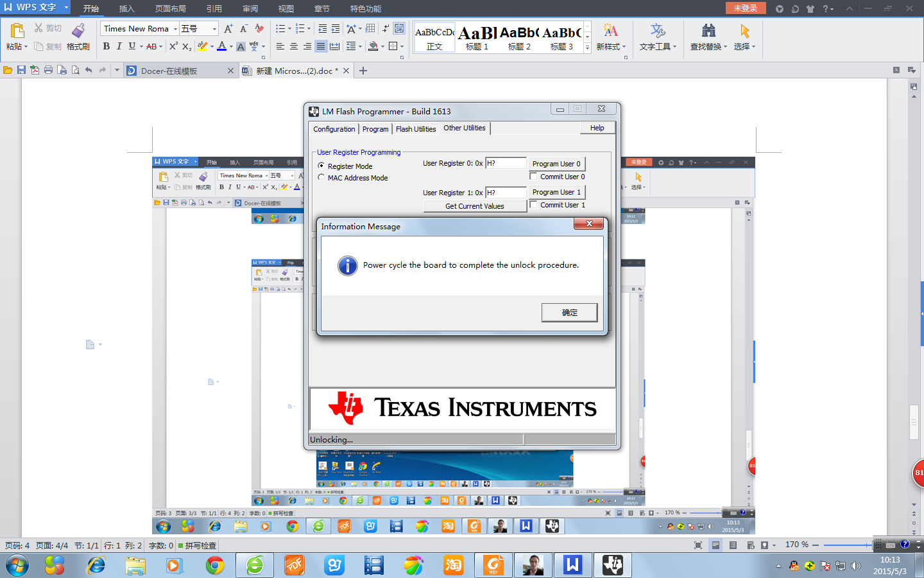Select the Register Mode radio button
The width and height of the screenshot is (924, 578).
321,166
